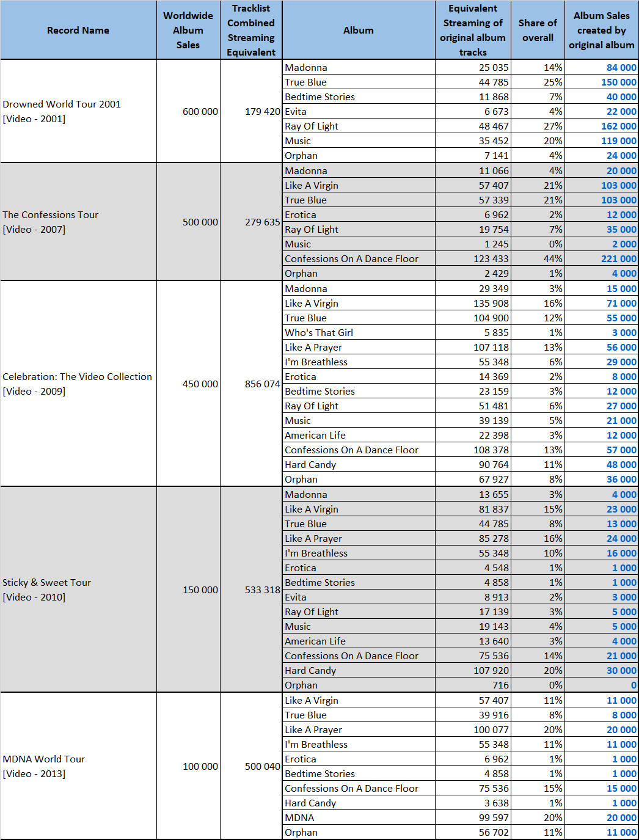
Task: Click the streaming equivalent value 500 040
Action: point(251,766)
